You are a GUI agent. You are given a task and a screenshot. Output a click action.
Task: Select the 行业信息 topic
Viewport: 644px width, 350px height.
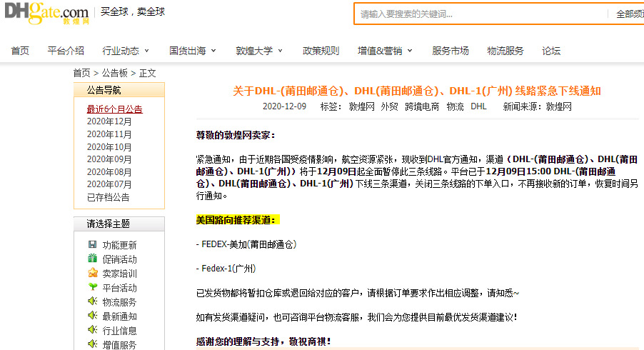tap(119, 331)
